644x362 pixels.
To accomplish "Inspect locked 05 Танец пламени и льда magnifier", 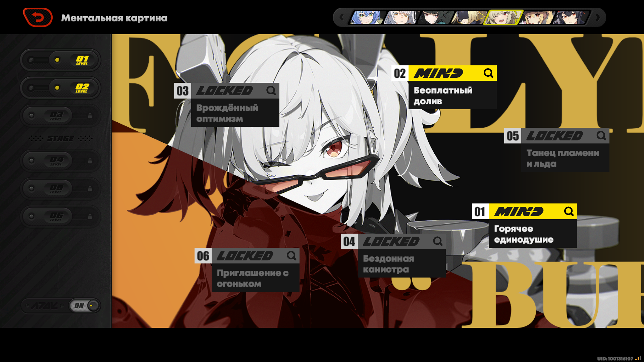I will pyautogui.click(x=601, y=136).
